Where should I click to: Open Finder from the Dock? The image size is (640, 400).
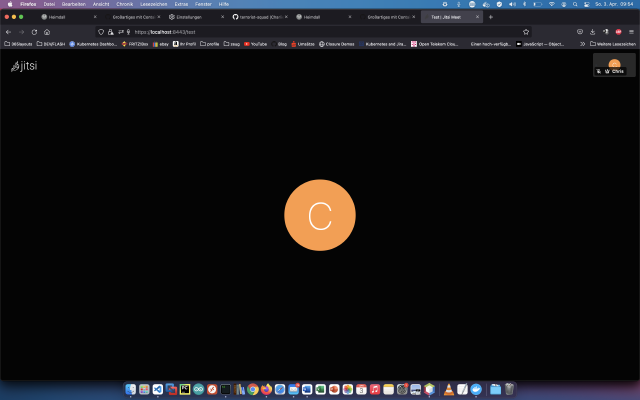click(131, 389)
